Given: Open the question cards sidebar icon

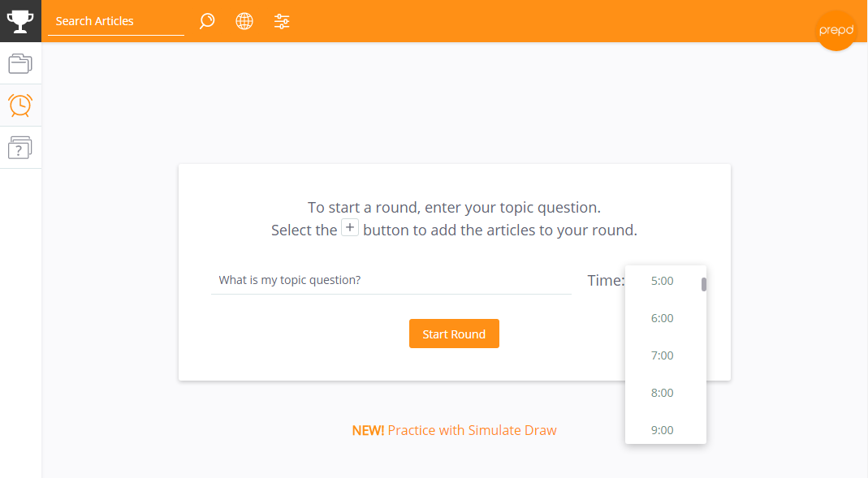Looking at the screenshot, I should coord(20,148).
